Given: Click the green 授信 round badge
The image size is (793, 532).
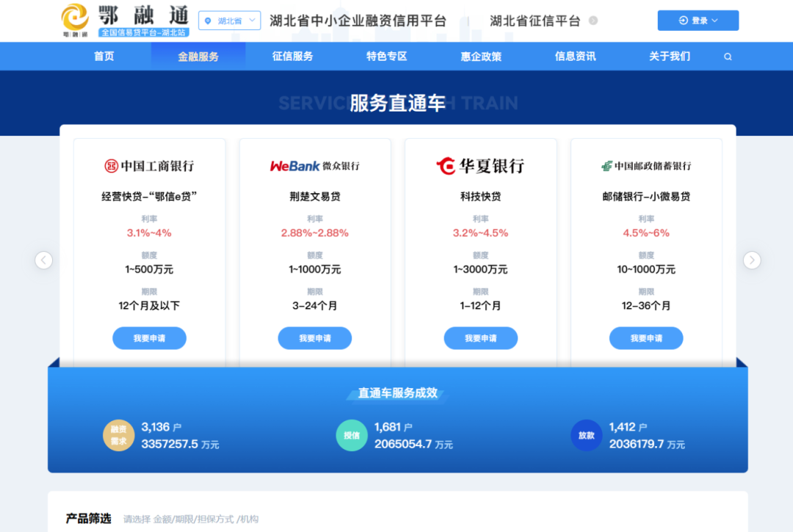Looking at the screenshot, I should click(352, 435).
